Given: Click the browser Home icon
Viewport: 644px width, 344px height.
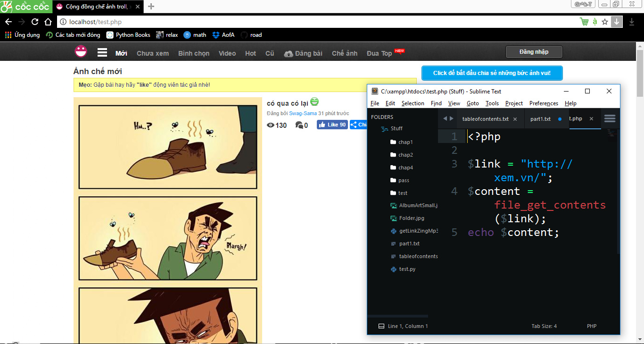Looking at the screenshot, I should (x=48, y=22).
